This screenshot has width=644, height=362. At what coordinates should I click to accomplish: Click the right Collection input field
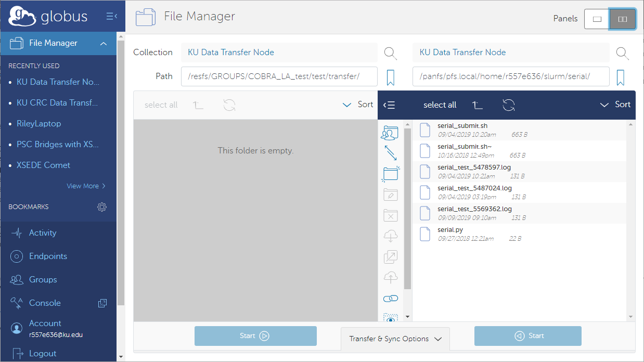(x=511, y=53)
